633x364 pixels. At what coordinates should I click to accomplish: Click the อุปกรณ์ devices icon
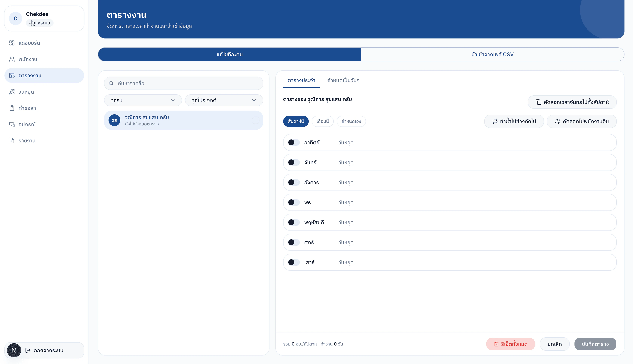coord(12,124)
